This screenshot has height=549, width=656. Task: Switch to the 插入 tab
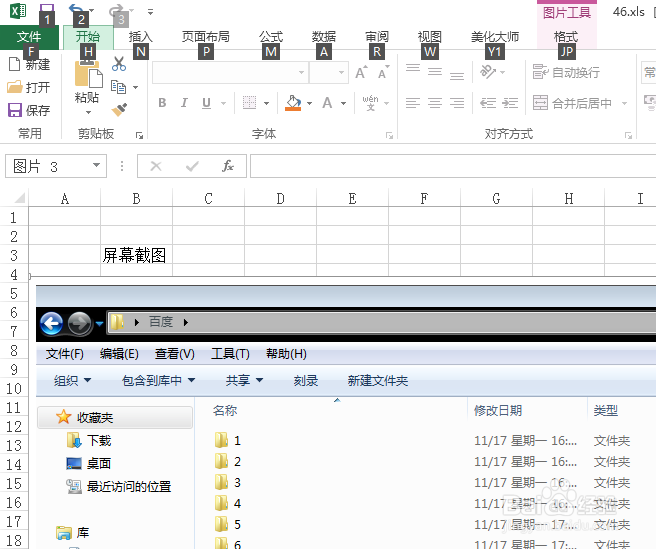pyautogui.click(x=141, y=37)
